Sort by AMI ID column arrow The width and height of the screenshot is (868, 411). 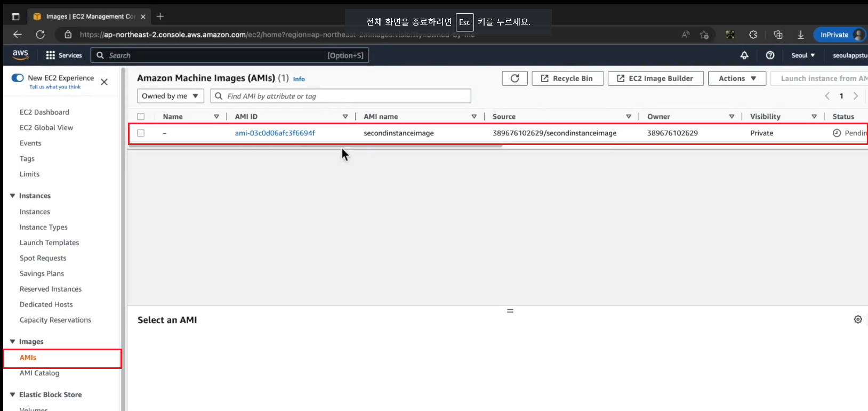click(x=345, y=117)
